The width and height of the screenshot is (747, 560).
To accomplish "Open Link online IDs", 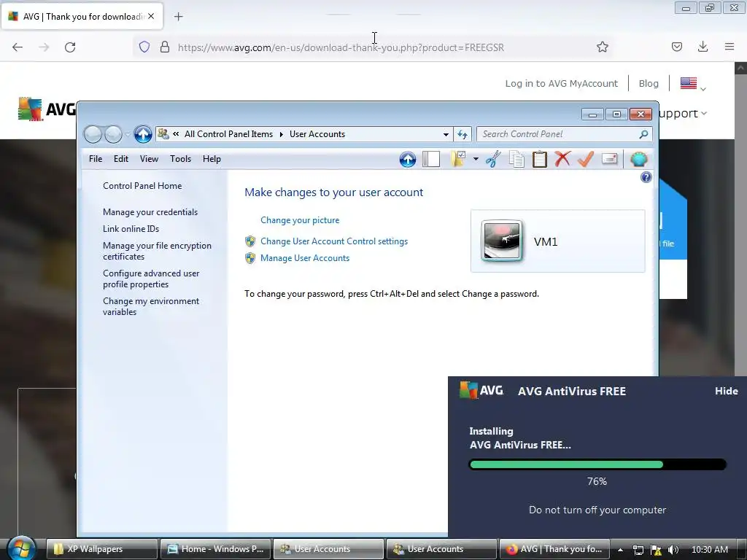I will coord(131,228).
